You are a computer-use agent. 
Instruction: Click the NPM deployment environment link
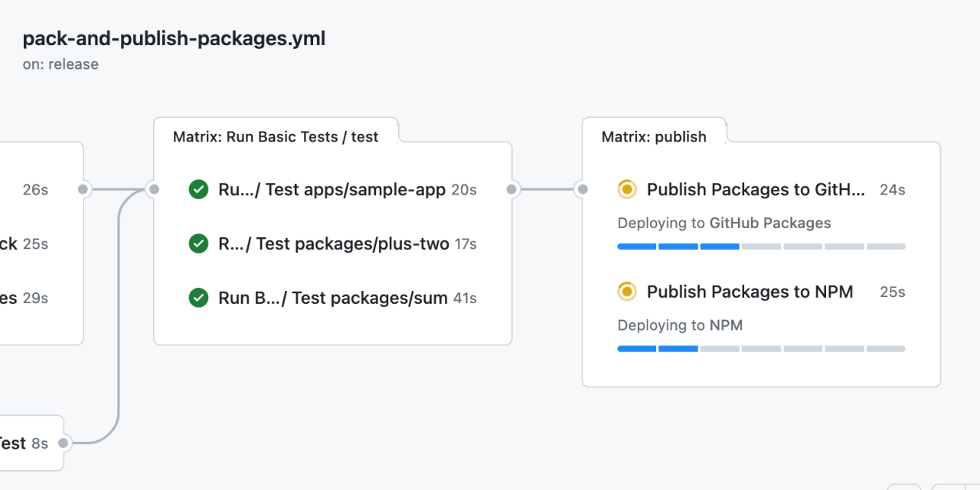pyautogui.click(x=726, y=325)
